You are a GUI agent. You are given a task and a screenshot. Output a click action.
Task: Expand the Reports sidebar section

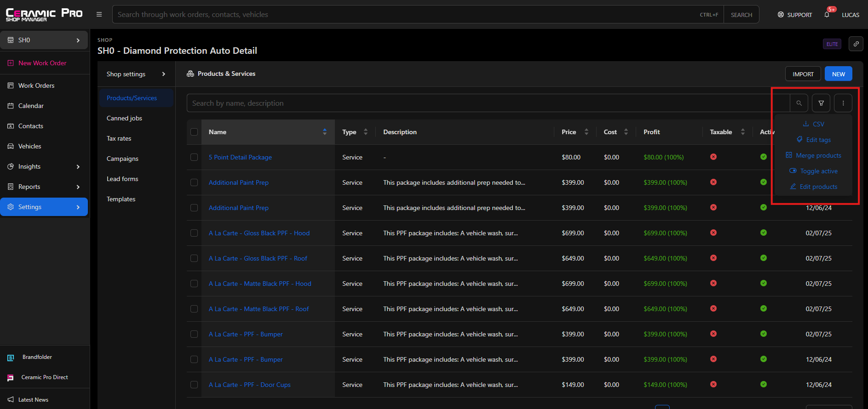coord(44,187)
